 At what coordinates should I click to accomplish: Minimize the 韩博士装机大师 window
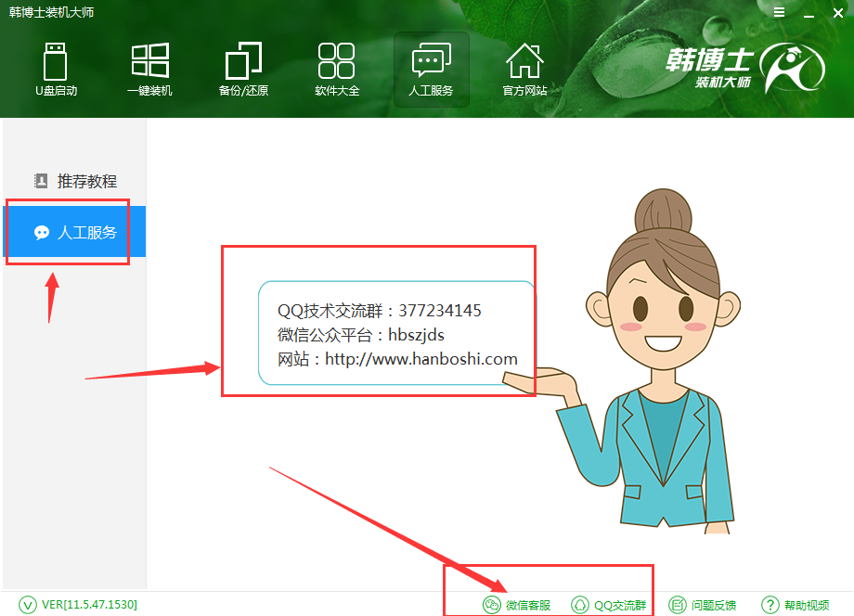tap(804, 13)
